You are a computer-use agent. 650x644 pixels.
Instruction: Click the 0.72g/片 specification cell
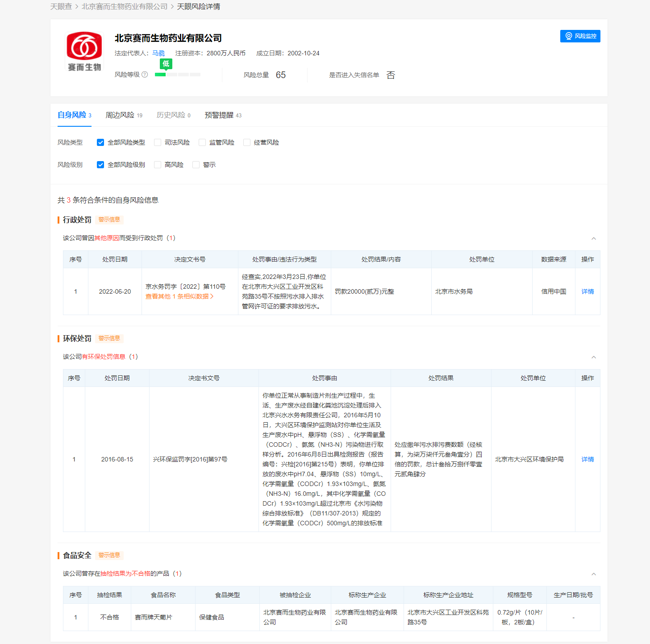(x=520, y=617)
